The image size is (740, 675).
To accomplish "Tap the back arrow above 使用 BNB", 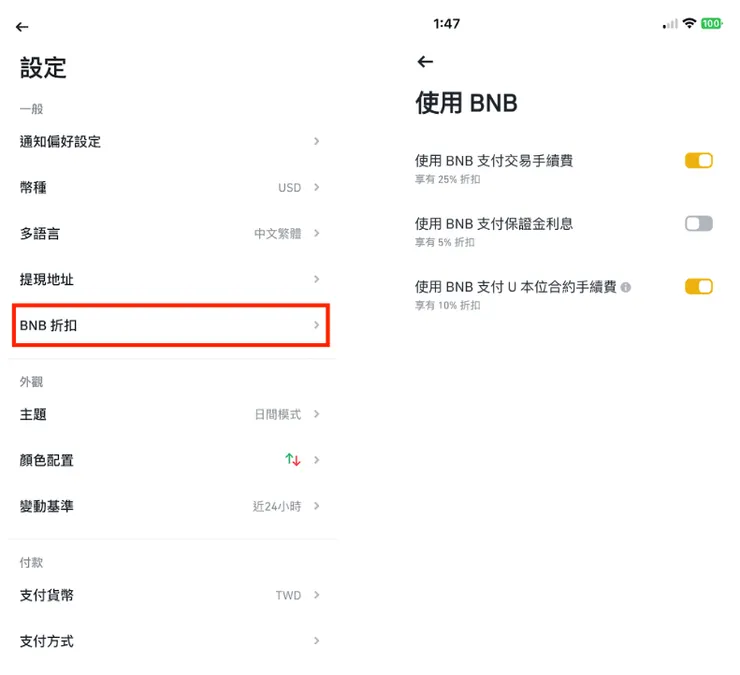I will [x=425, y=62].
